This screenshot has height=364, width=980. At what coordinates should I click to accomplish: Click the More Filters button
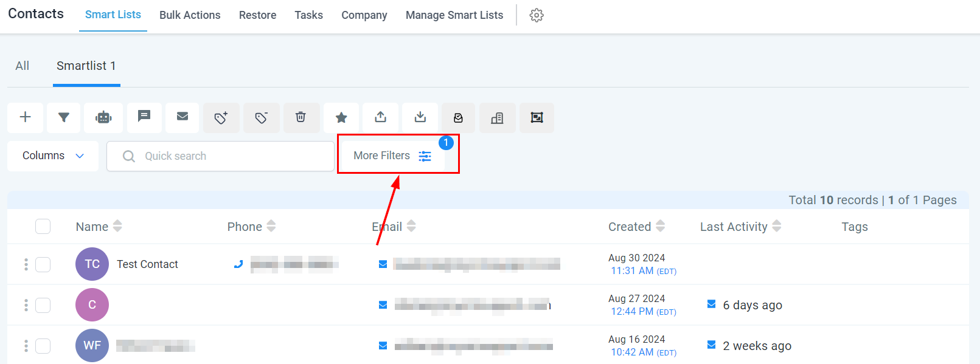[393, 156]
